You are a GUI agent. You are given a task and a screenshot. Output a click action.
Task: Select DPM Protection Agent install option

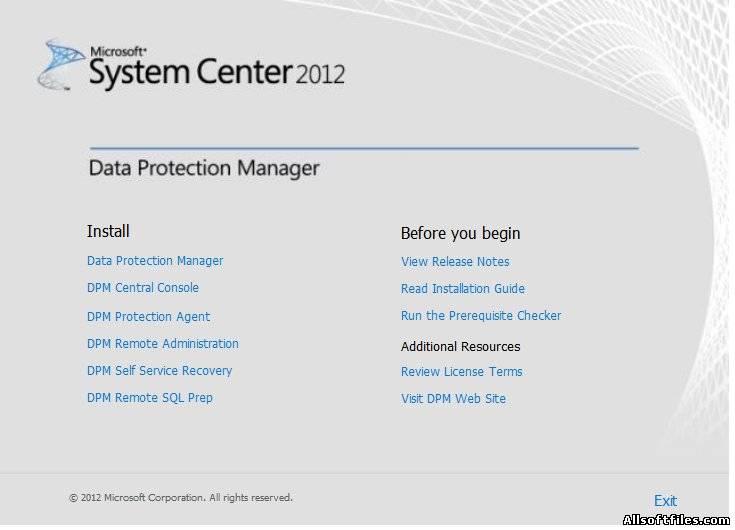point(148,317)
